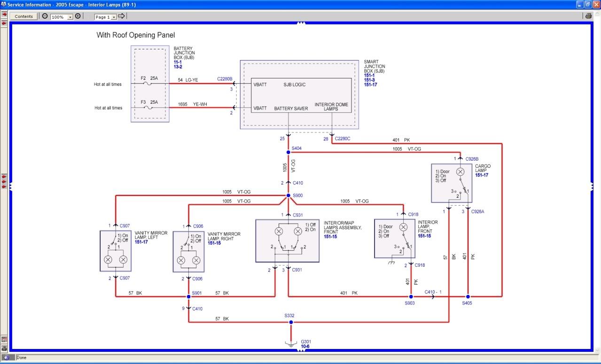Follow the 10-6 link under ground G301

[x=305, y=347]
